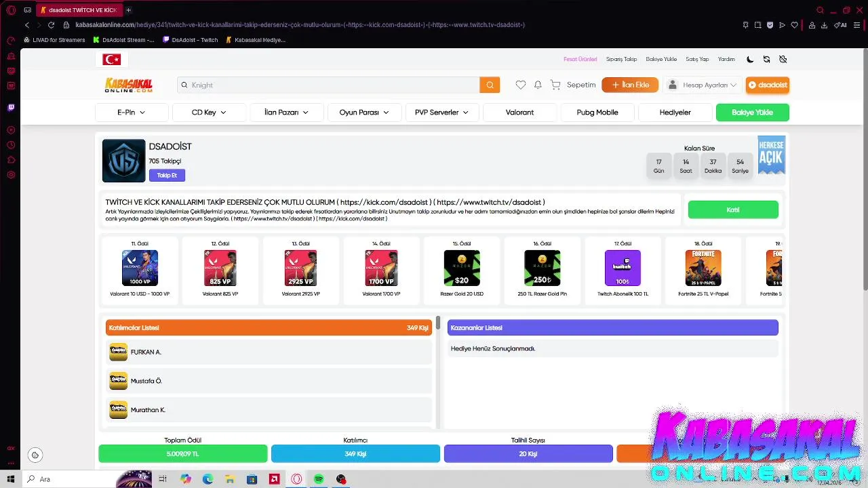868x488 pixels.
Task: Open Microsoft Edge from taskbar
Action: (x=208, y=479)
